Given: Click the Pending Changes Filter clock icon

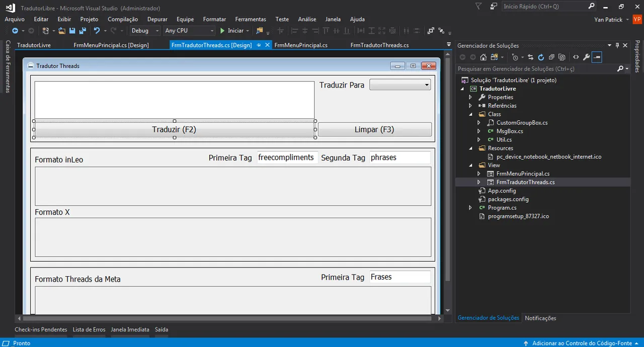Looking at the screenshot, I should (515, 57).
